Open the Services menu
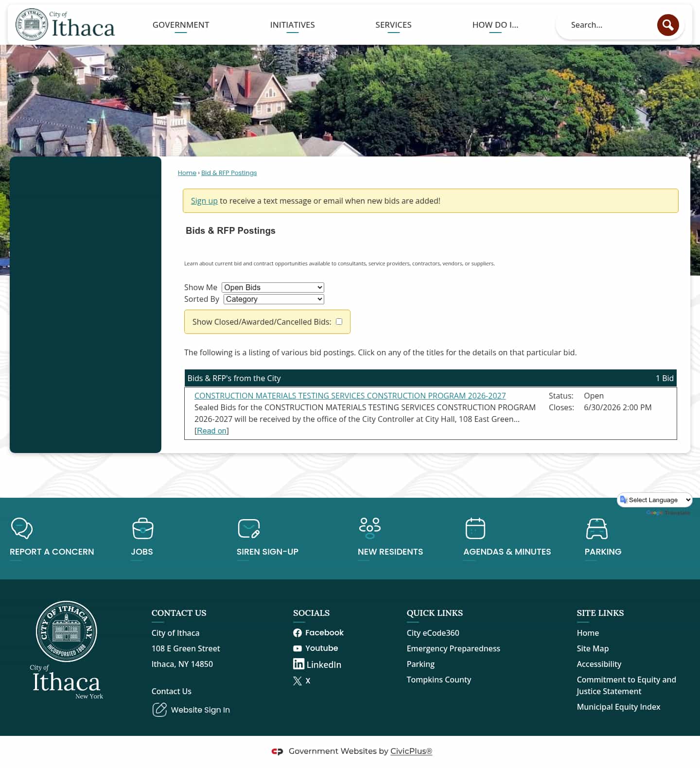 (393, 25)
